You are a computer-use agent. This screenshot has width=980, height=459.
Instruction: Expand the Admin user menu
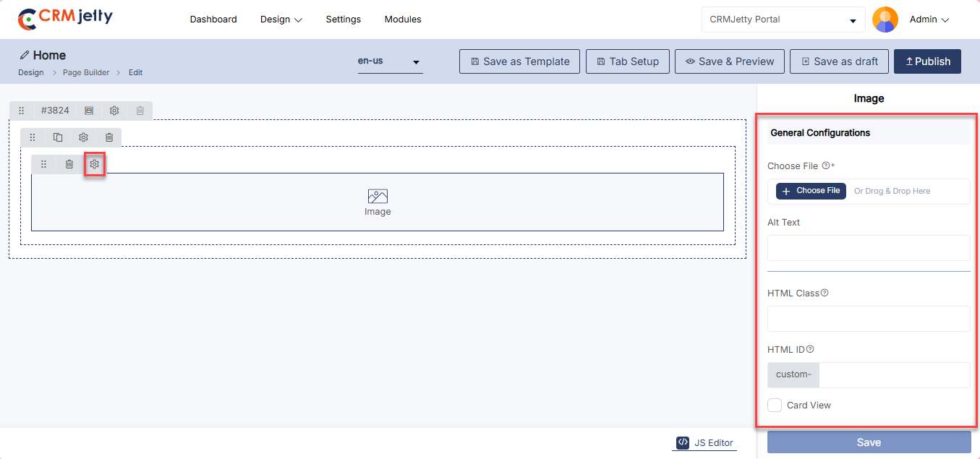click(x=929, y=20)
